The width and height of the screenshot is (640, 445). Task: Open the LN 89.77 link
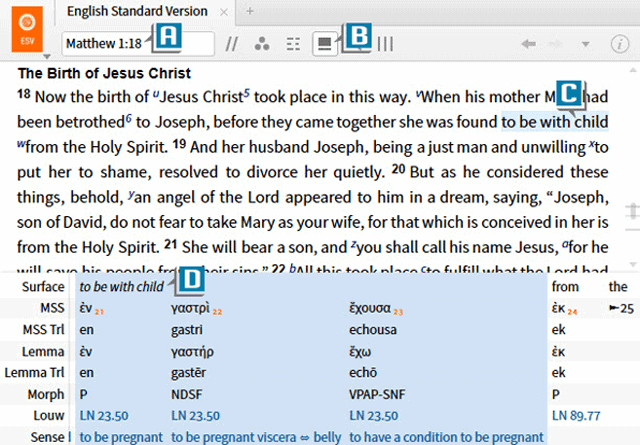pyautogui.click(x=576, y=416)
